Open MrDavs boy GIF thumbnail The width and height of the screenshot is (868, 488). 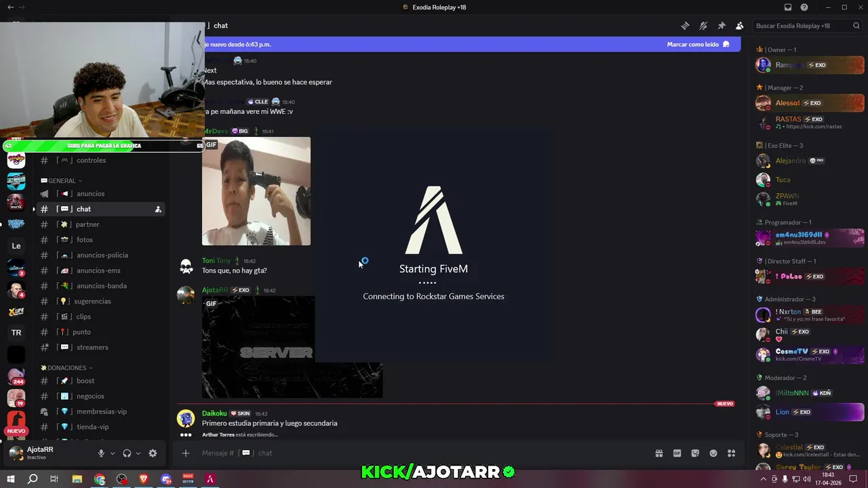[256, 191]
